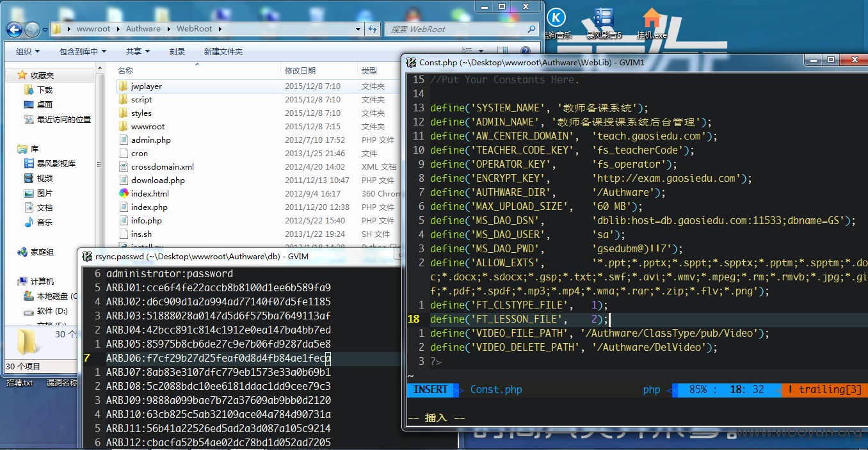Select 家庭组 in navigation pane
Viewport: 868px width, 450px height.
(36, 252)
